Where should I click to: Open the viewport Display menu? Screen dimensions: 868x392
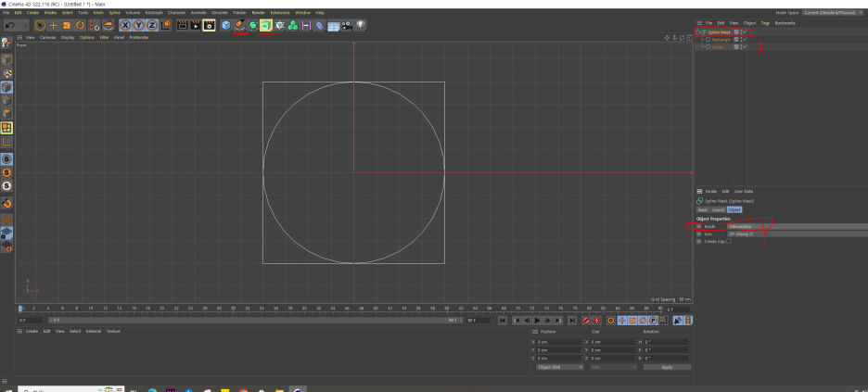[68, 37]
